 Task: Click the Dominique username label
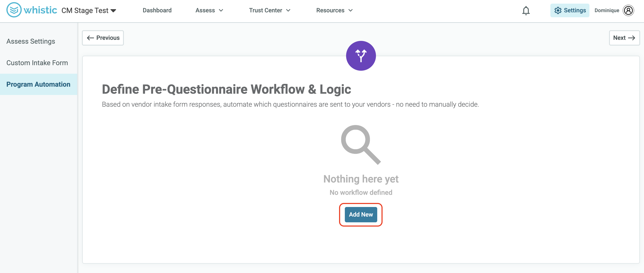tap(607, 10)
